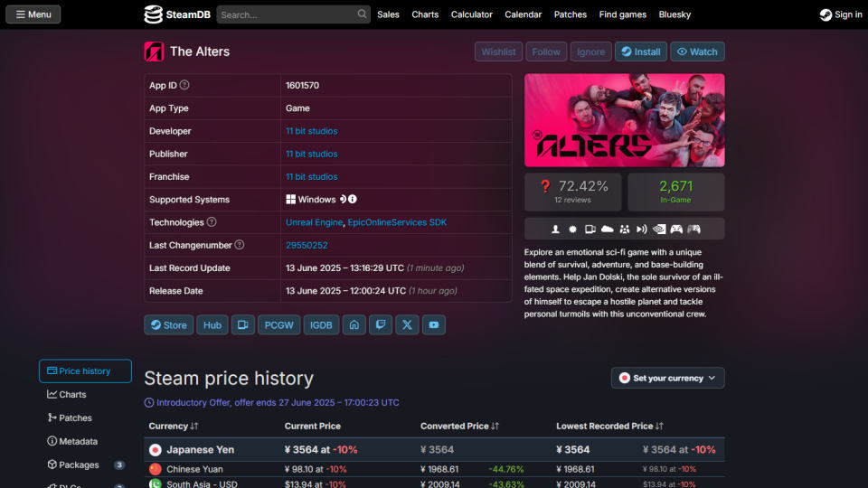868x488 pixels.
Task: Open the Sales menu item
Action: coord(388,14)
